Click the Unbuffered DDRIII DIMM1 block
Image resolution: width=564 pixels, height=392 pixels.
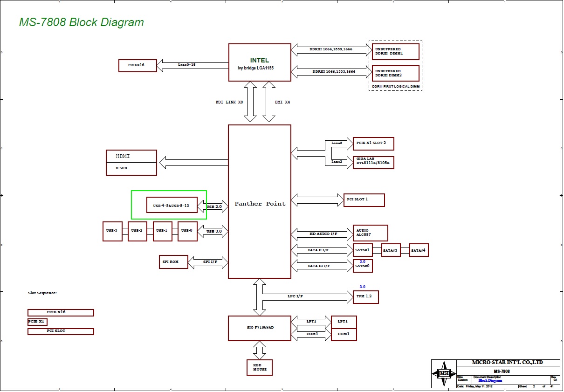(395, 51)
